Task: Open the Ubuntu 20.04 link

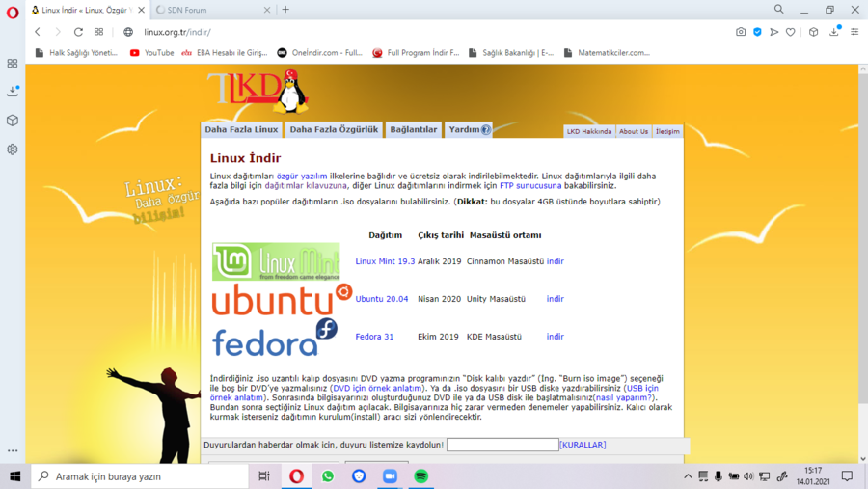Action: (381, 299)
